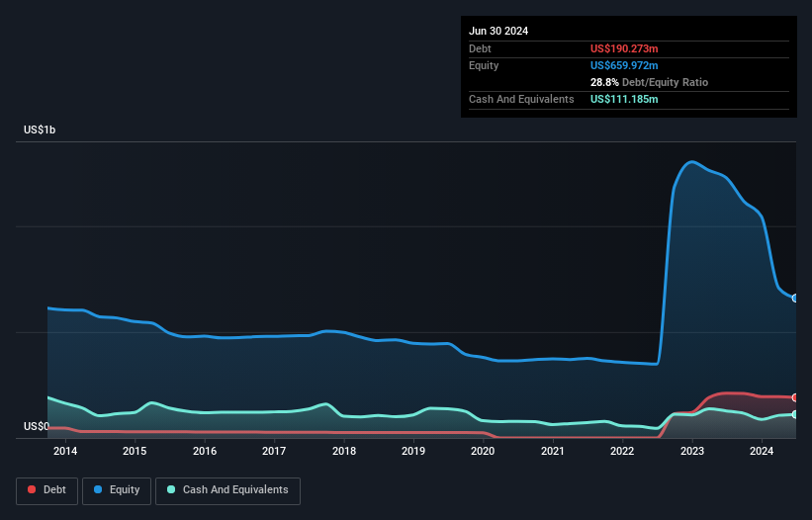Click the 2020 x-axis label
Screen dimensions: 812x520
483,451
